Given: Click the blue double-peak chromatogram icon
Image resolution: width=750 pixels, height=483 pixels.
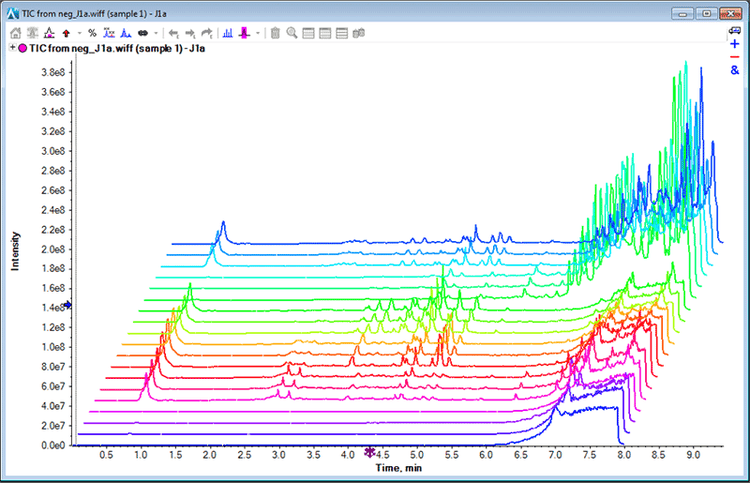Looking at the screenshot, I should coord(124,33).
